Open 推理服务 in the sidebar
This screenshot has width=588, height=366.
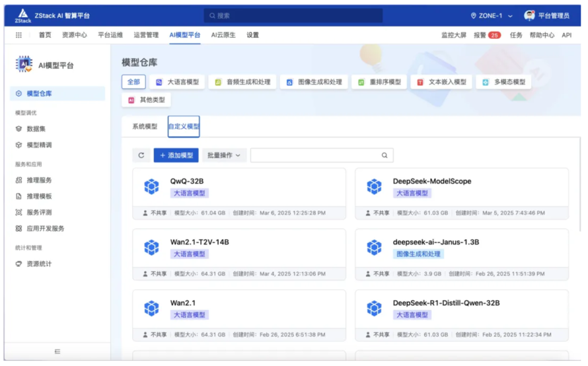(x=39, y=180)
